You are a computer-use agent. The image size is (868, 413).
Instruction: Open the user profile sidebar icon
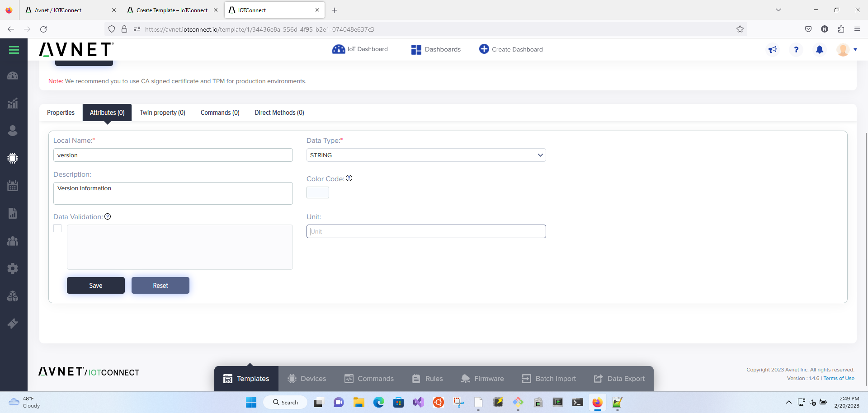tap(13, 131)
